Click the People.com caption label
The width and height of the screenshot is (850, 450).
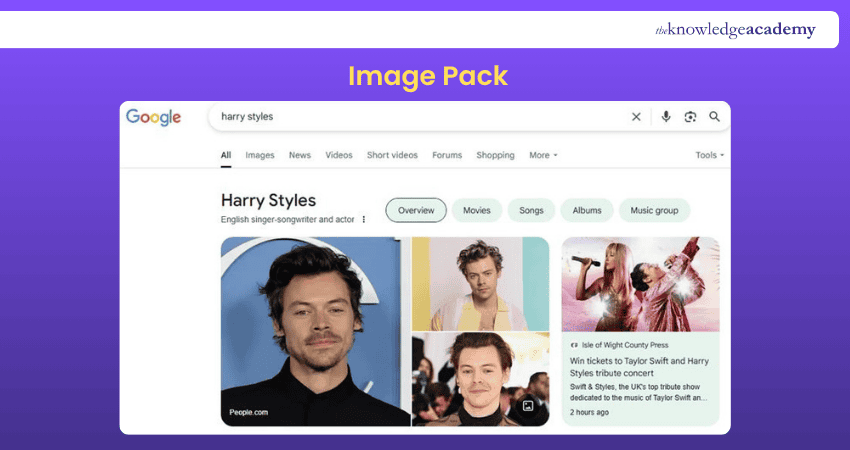(x=248, y=412)
